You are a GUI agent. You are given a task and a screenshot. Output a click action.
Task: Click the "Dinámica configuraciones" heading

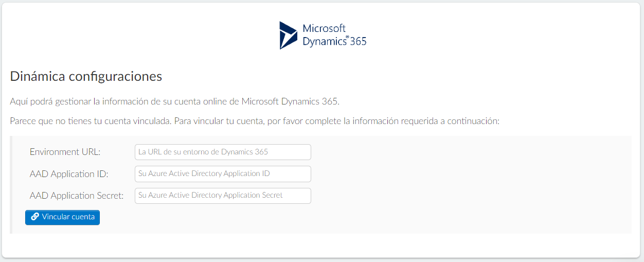tap(86, 77)
